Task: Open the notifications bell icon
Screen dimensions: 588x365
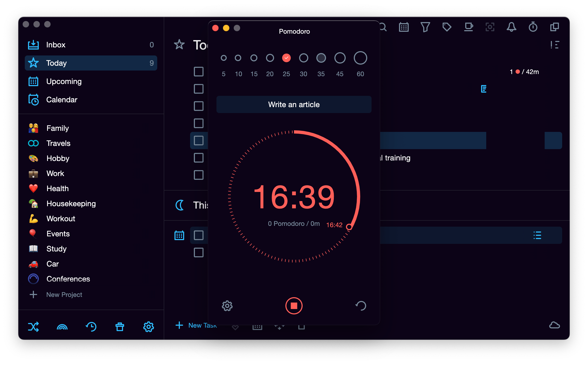Action: [512, 27]
